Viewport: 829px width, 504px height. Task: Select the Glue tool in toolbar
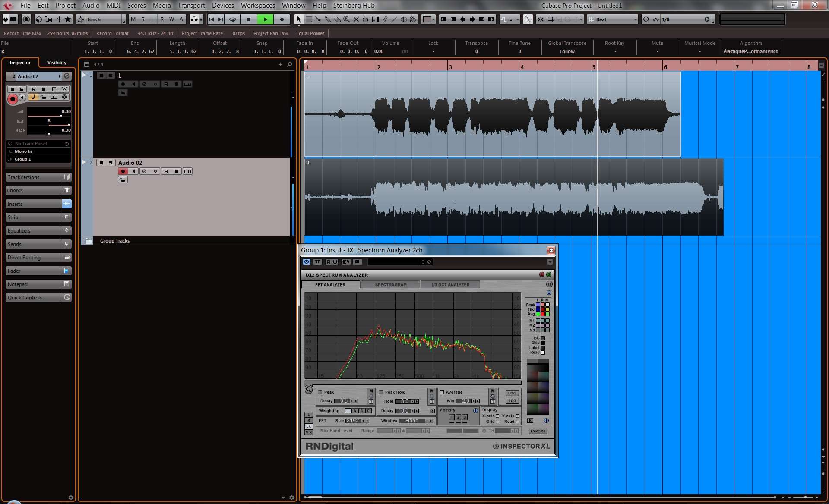click(328, 19)
